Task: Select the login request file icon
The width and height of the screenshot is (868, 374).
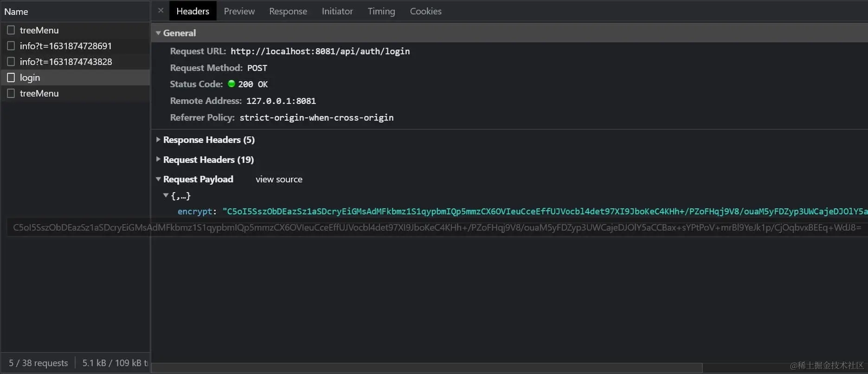Action: (11, 77)
